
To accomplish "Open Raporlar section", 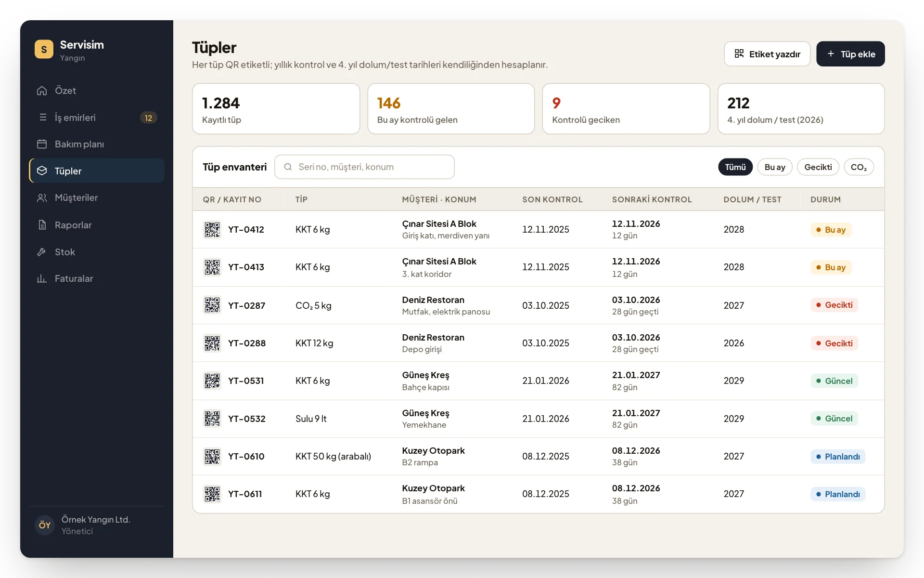I will click(97, 225).
